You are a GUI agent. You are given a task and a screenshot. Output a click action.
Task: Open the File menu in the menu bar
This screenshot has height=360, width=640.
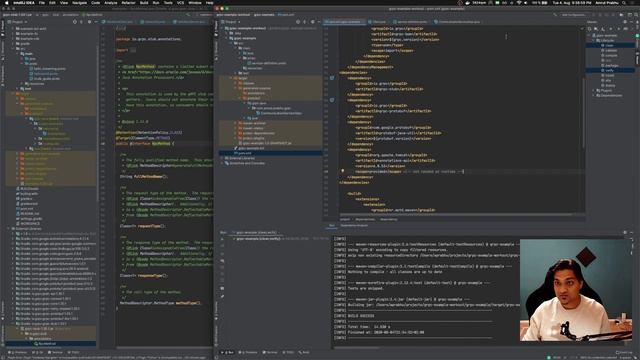point(42,2)
